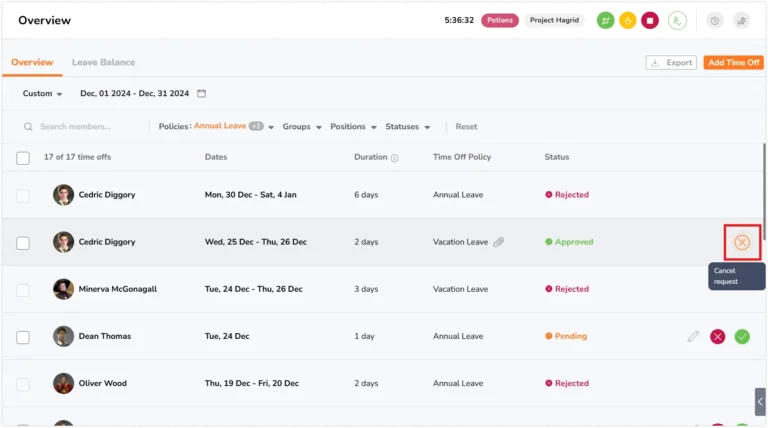This screenshot has height=428, width=768.
Task: Stop the timer with red stop icon
Action: tap(650, 21)
